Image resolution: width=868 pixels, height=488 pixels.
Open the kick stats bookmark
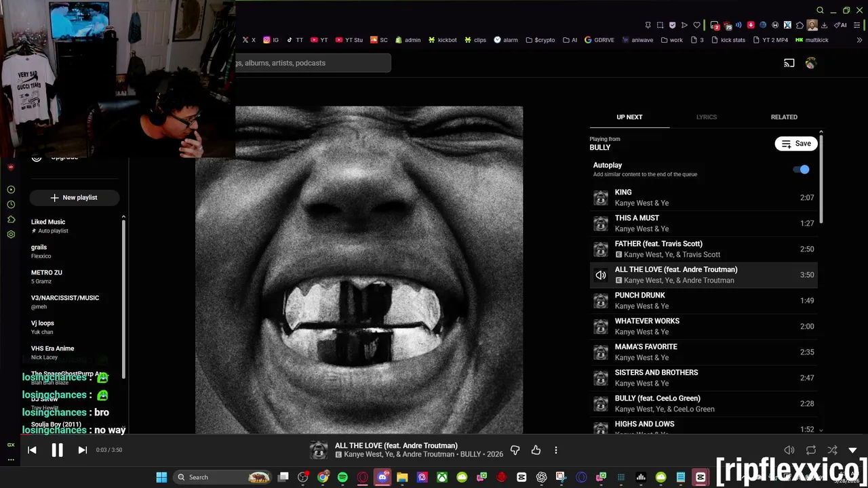pos(728,40)
